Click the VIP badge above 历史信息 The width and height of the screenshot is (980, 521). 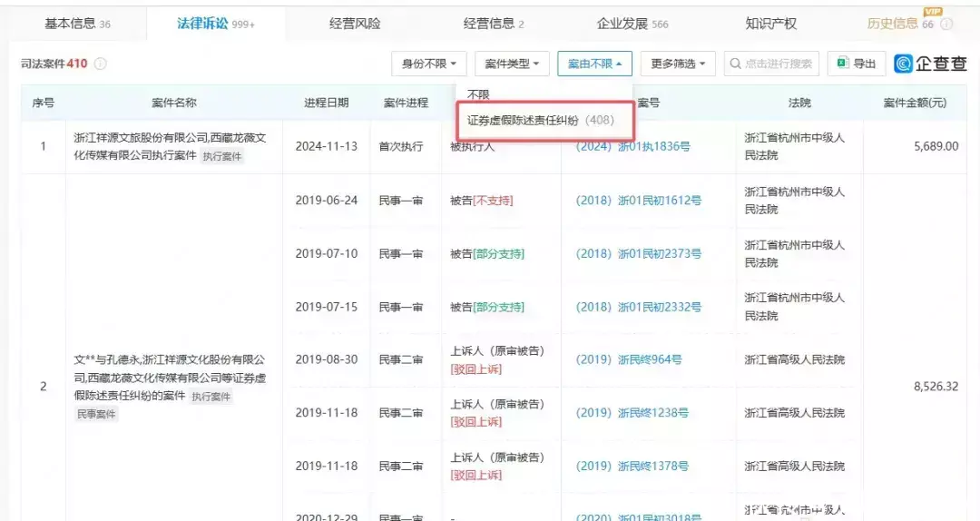pos(932,11)
